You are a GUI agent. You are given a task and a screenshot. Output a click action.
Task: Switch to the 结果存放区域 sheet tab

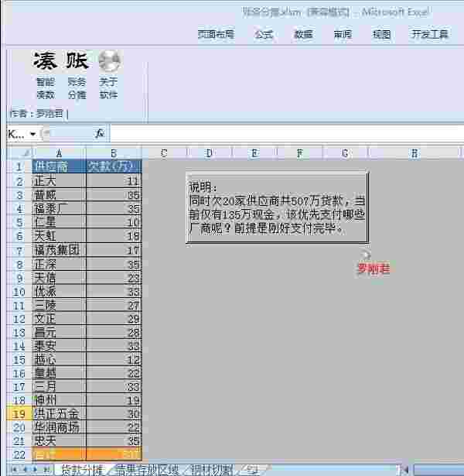coord(148,470)
